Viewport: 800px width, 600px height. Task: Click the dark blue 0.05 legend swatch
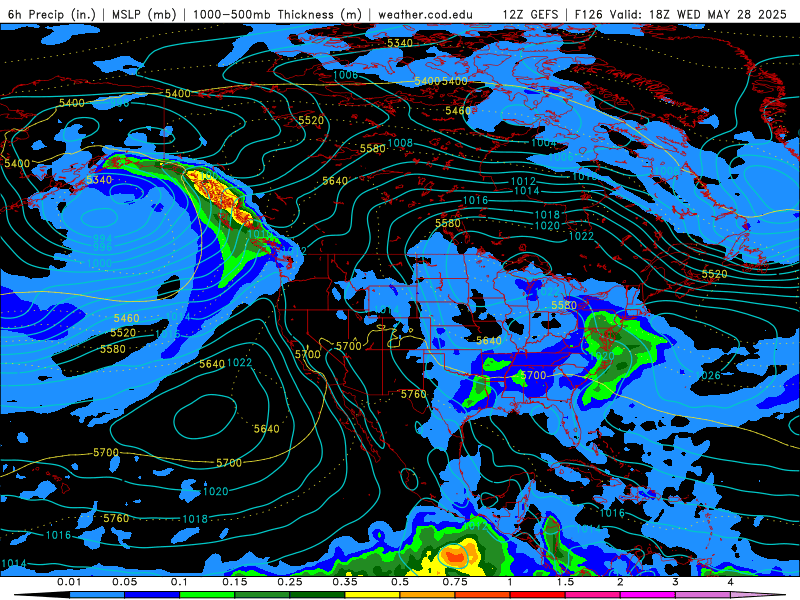pyautogui.click(x=152, y=595)
